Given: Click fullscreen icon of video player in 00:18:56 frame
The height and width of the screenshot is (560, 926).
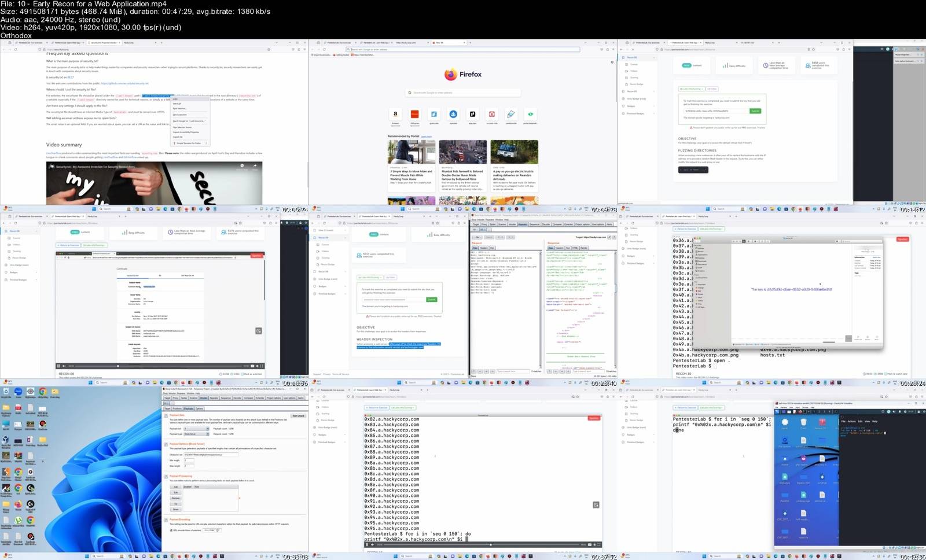Looking at the screenshot, I should coord(262,366).
